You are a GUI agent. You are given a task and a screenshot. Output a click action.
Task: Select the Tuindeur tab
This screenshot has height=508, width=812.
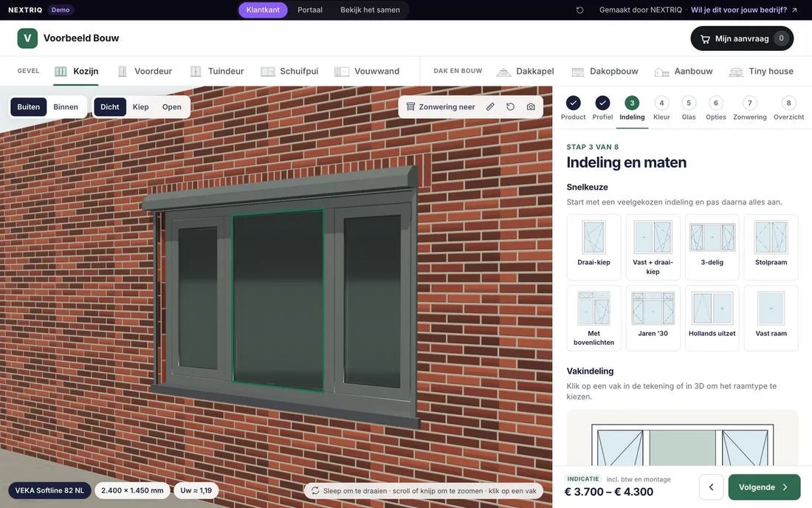[216, 71]
